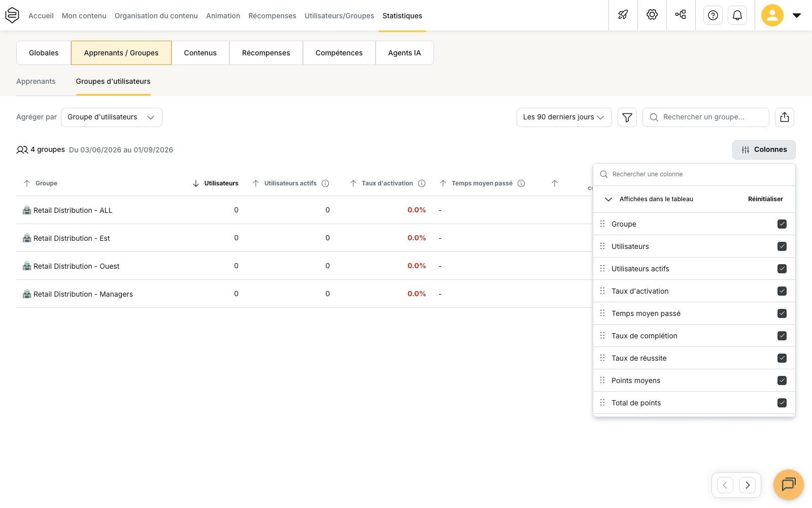Screen dimensions: 812x508
Task: Switch to the Globales tab
Action: (x=44, y=53)
